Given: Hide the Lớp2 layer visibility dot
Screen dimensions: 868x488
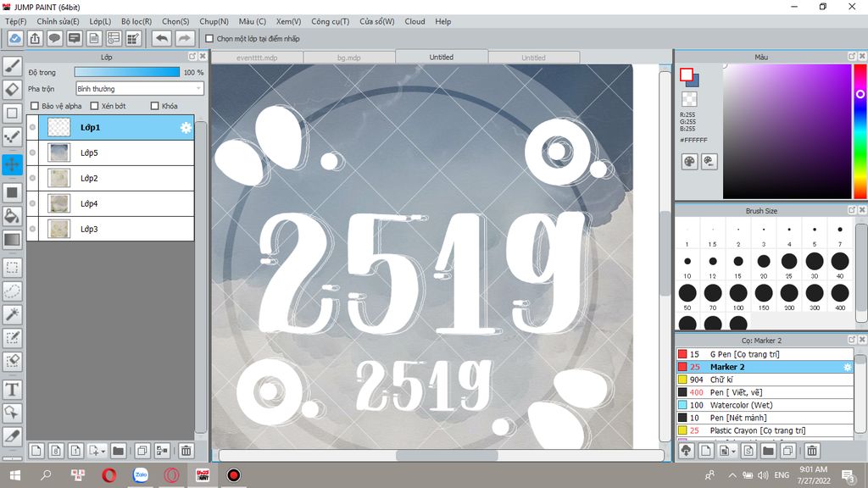Looking at the screenshot, I should click(33, 178).
